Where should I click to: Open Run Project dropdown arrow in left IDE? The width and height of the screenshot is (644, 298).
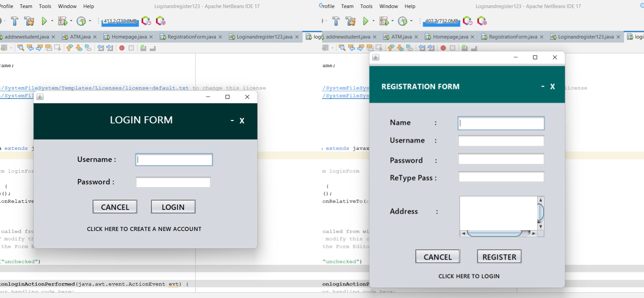[52, 21]
